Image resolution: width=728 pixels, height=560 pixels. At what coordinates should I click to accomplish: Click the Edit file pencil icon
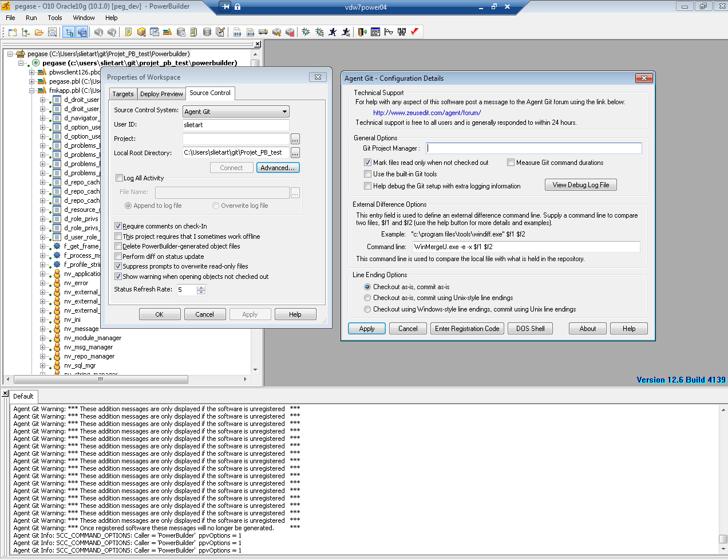(x=220, y=32)
